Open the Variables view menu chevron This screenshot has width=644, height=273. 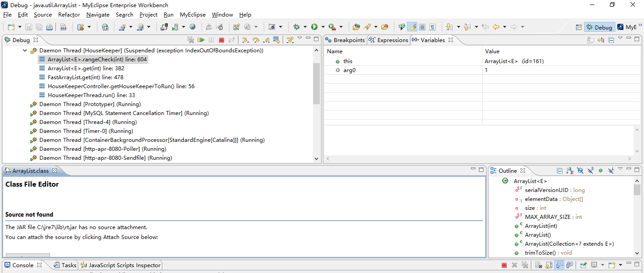point(620,38)
